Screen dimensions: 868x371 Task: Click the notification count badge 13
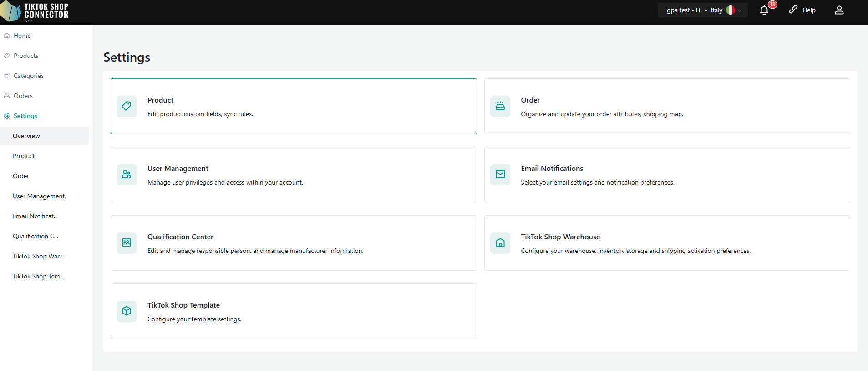pos(772,5)
